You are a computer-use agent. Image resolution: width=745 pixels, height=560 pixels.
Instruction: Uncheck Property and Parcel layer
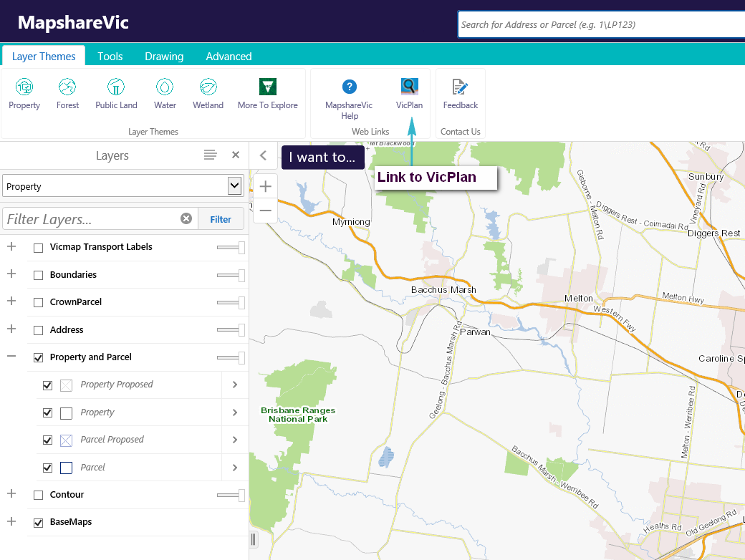39,357
